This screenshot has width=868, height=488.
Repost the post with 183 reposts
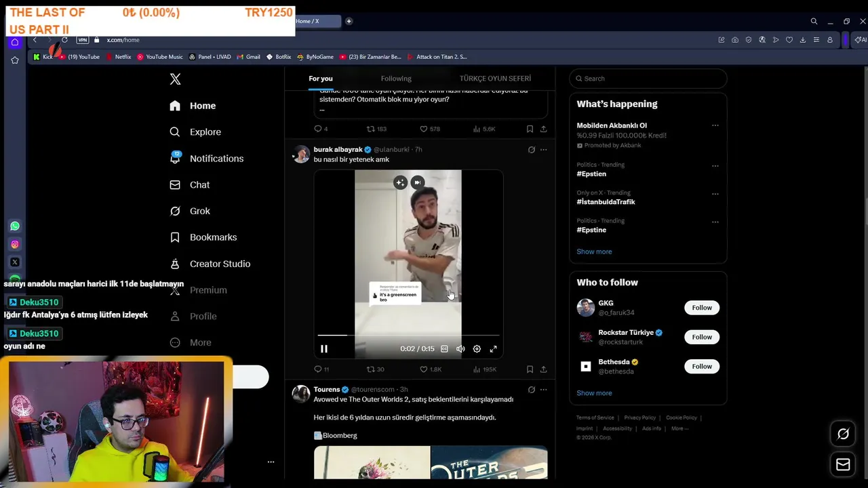[376, 129]
